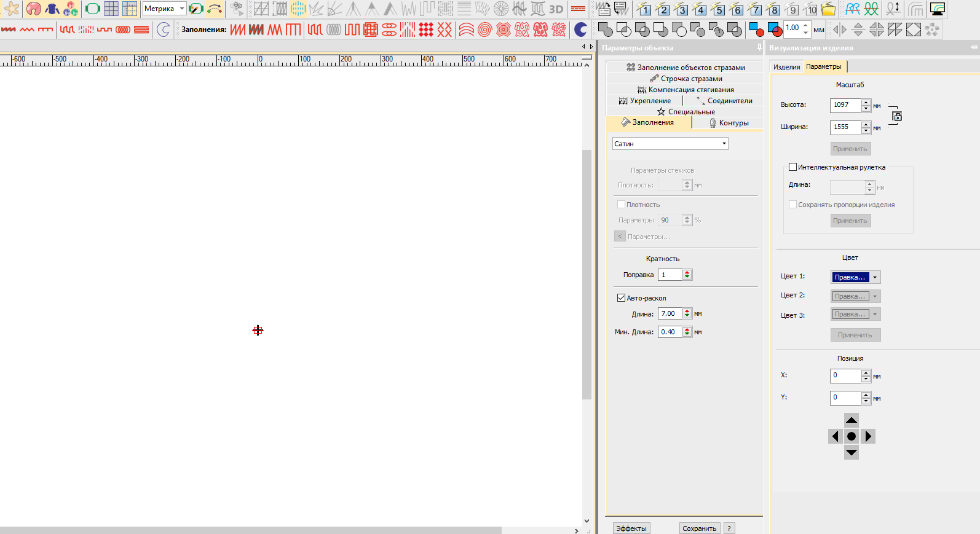Click the yellow folder icon in toolbar
980x534 pixels.
click(828, 9)
